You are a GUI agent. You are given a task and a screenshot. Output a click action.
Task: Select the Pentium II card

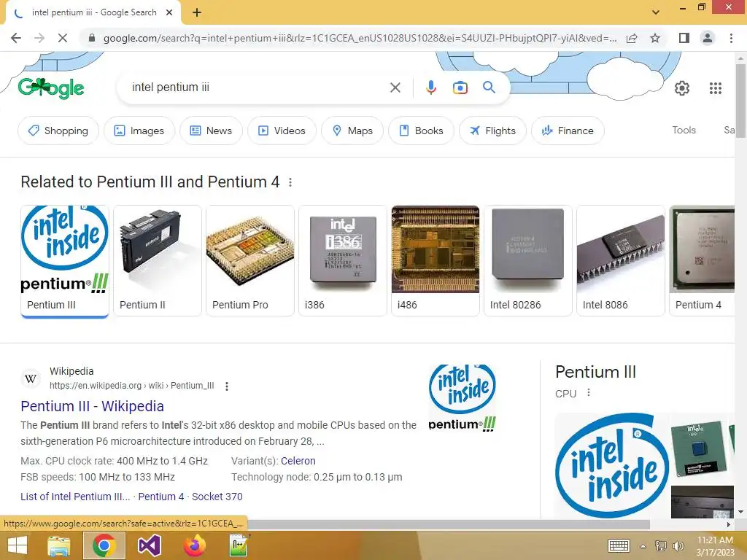coord(158,260)
